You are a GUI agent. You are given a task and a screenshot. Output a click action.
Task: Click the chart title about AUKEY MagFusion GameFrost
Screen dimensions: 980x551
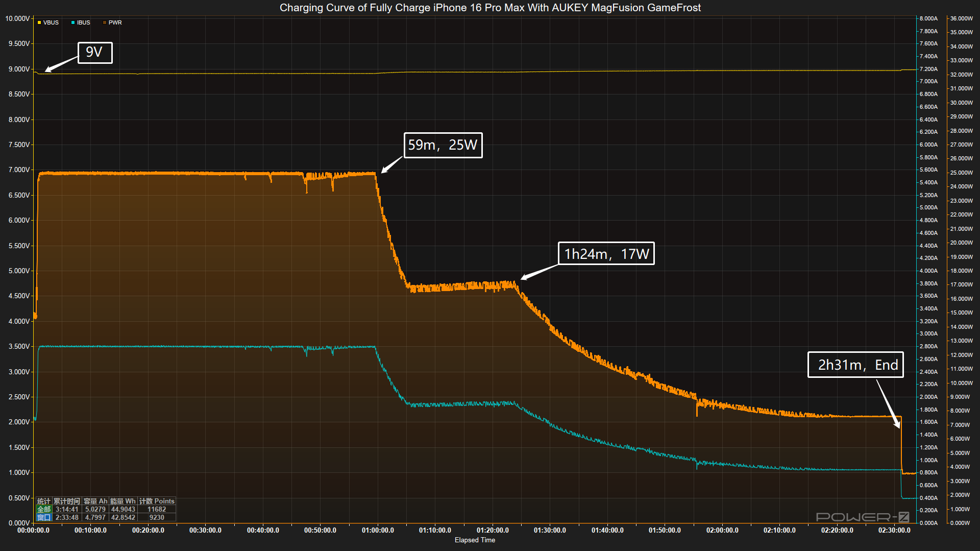[490, 8]
